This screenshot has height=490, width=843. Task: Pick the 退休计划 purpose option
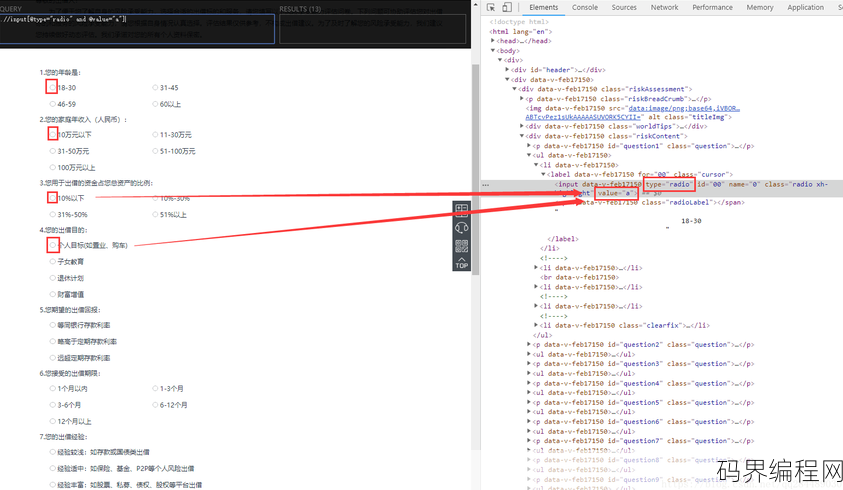tap(53, 278)
